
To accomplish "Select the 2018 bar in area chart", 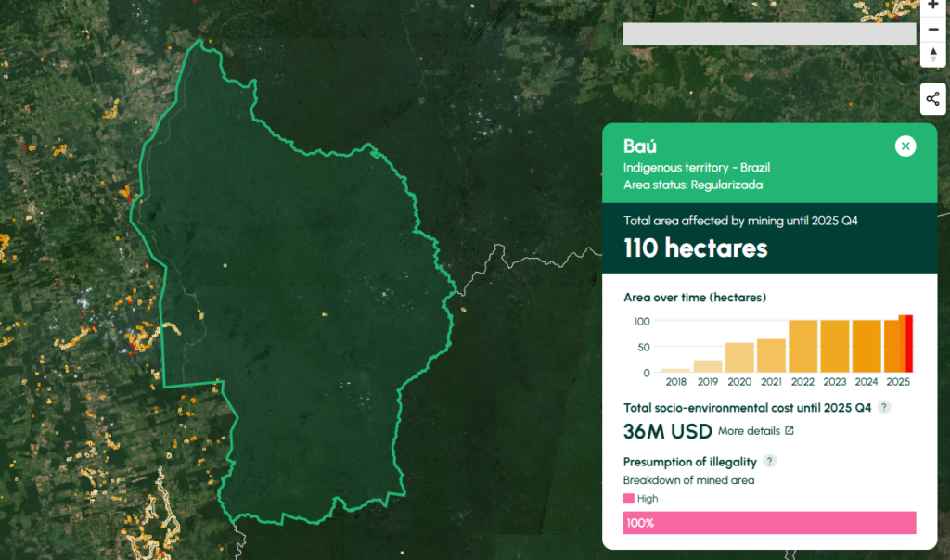I will [675, 370].
